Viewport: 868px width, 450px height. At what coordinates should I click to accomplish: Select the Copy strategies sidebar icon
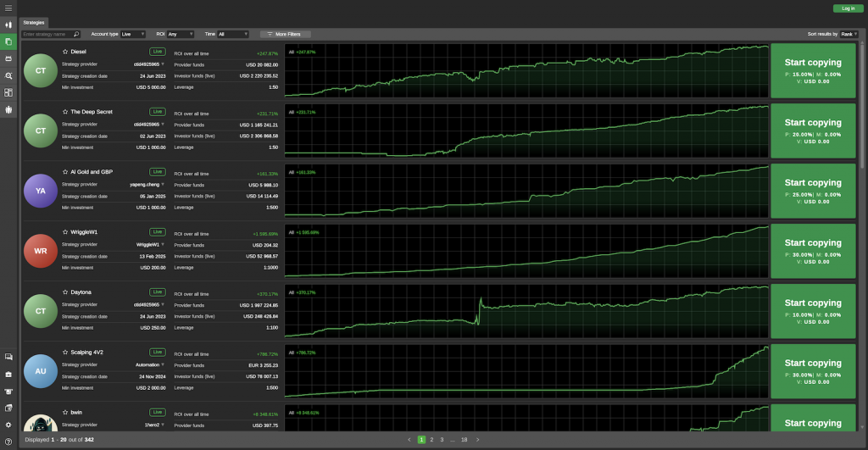[x=8, y=42]
